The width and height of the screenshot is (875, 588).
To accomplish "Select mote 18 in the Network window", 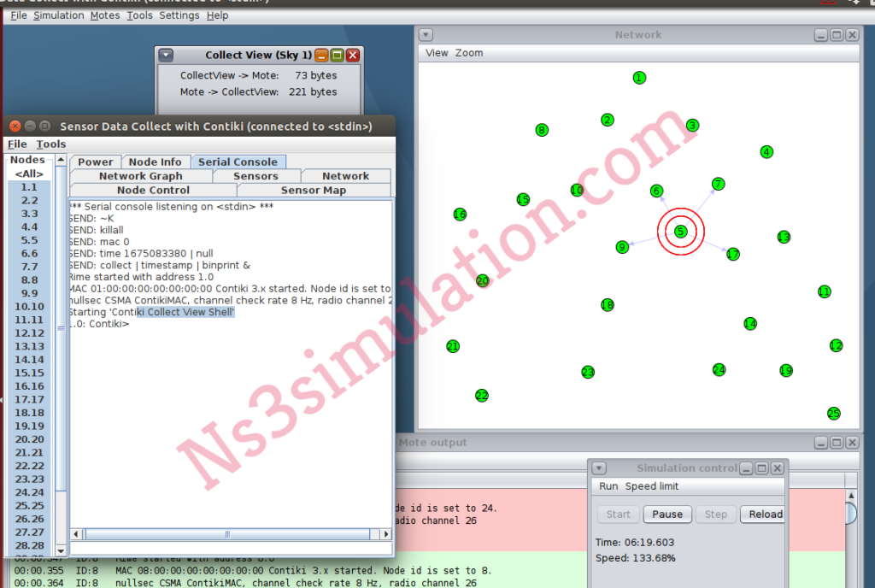I will tap(608, 304).
